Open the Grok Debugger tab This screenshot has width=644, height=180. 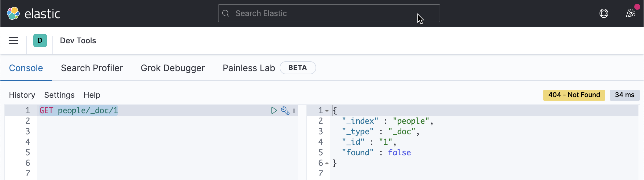[173, 68]
